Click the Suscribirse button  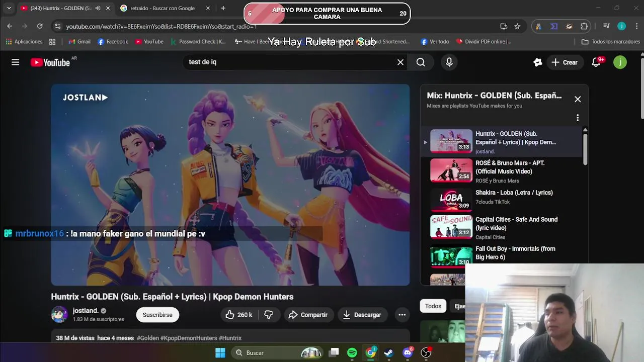(x=157, y=315)
